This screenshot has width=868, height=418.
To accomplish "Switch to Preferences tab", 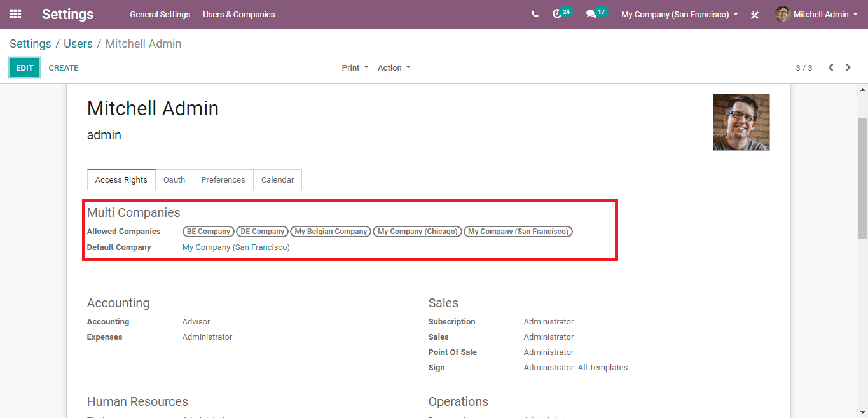I will coord(223,180).
